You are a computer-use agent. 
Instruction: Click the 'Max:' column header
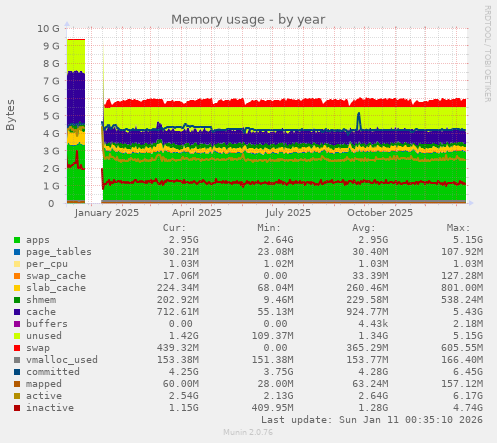pos(458,228)
